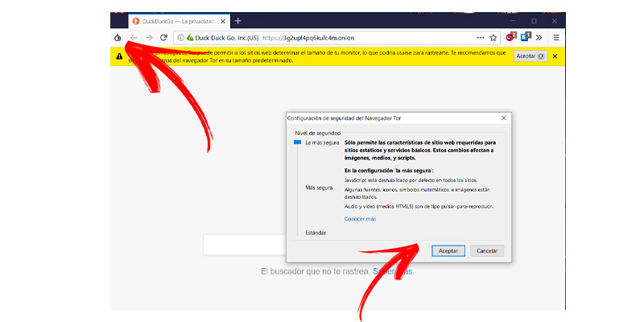Cancel the security settings dialog
Screen dimensions: 644x322
point(487,250)
